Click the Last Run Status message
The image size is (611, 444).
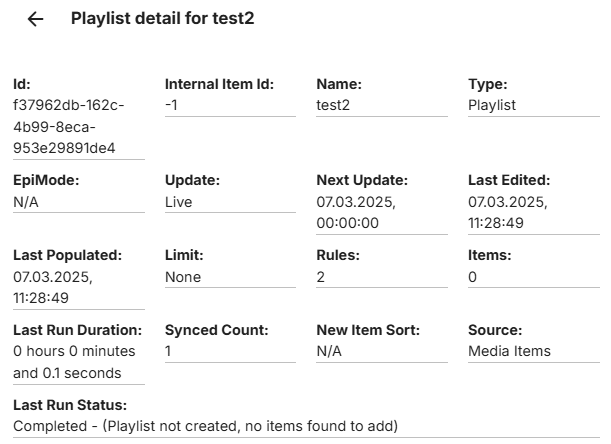(205, 426)
